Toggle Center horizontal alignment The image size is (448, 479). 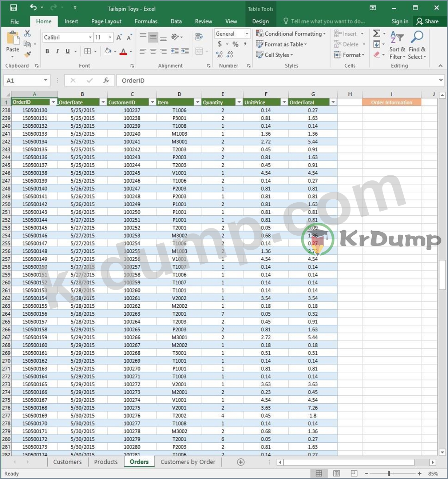153,51
